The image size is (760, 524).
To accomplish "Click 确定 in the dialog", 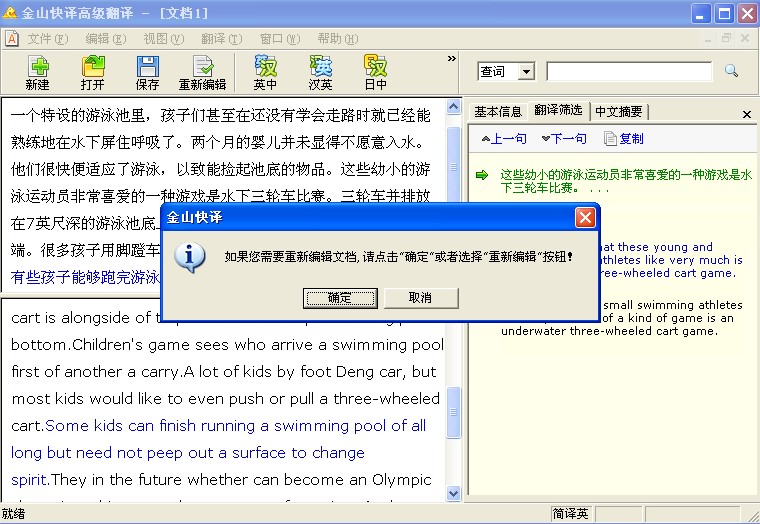I will tap(340, 298).
